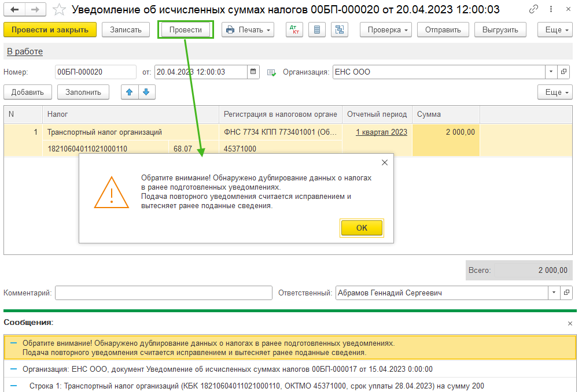Select Транспортный налог организаций cell
582x392 pixels.
(131, 132)
